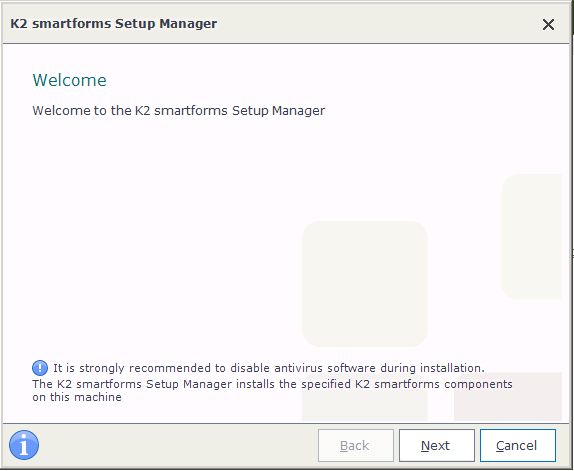
Task: Click the rounded square graphic at right edge
Action: 531,236
